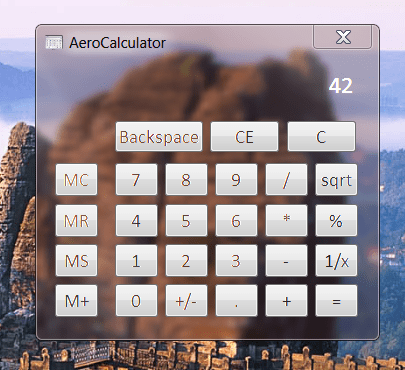The height and width of the screenshot is (370, 405).
Task: Click the display showing 42
Action: click(340, 86)
